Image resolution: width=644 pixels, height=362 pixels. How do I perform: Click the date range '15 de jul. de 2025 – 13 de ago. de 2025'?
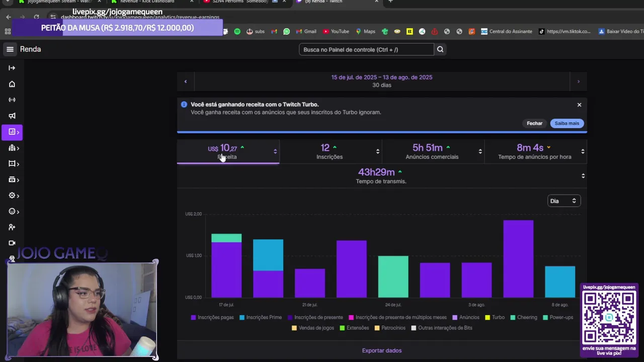pyautogui.click(x=382, y=77)
